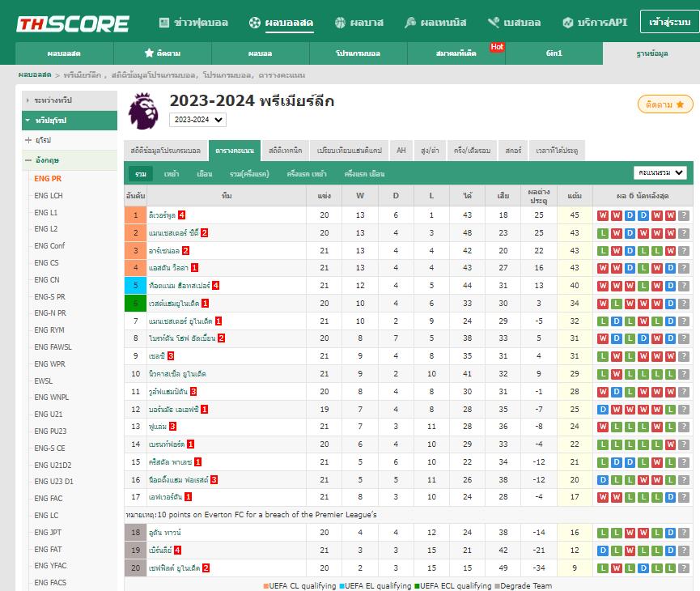This screenshot has height=591, width=700.
Task: Open the AH tab
Action: (x=401, y=151)
